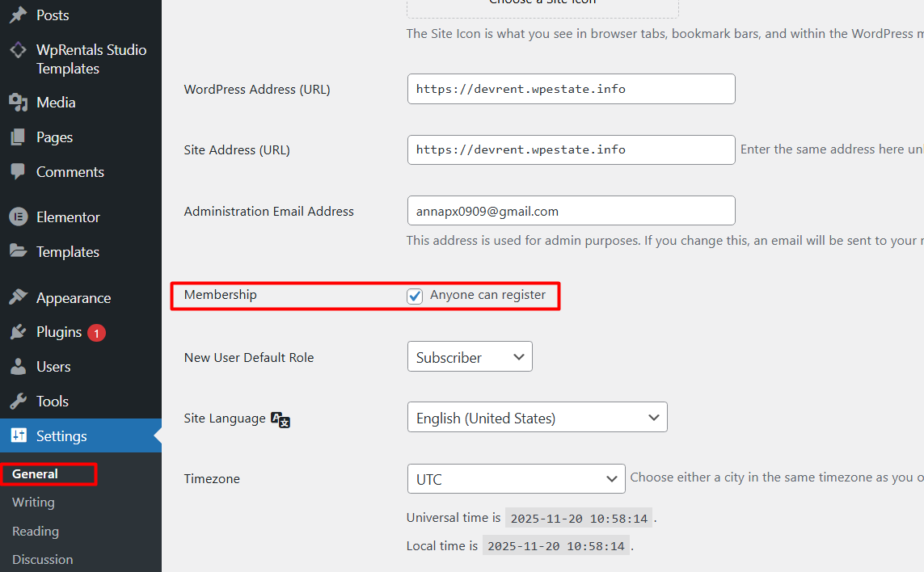Image resolution: width=924 pixels, height=572 pixels.
Task: Click the Posts pushpin icon
Action: click(18, 15)
